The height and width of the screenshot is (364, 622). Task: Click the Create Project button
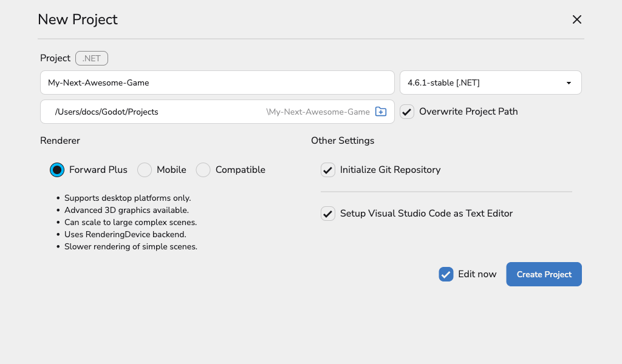[544, 274]
